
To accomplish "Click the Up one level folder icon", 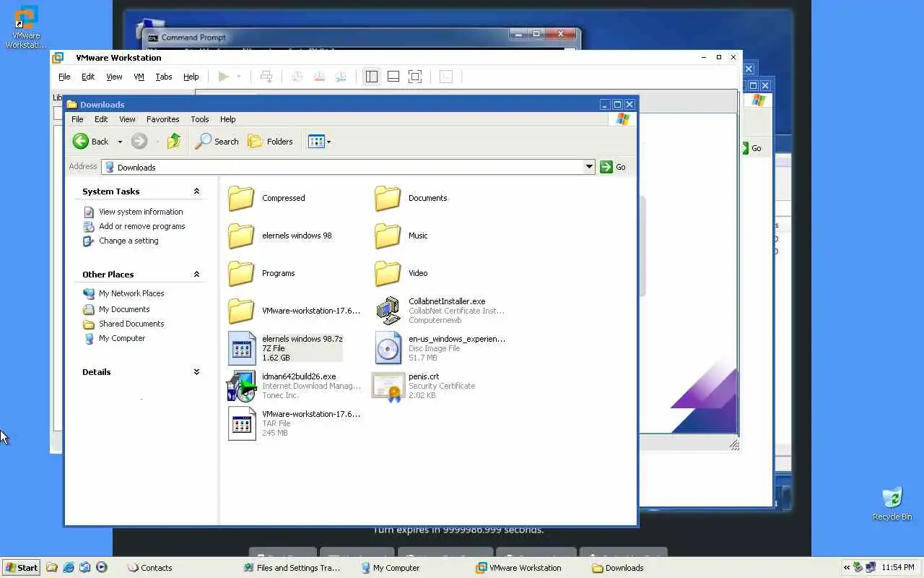I will pos(174,142).
